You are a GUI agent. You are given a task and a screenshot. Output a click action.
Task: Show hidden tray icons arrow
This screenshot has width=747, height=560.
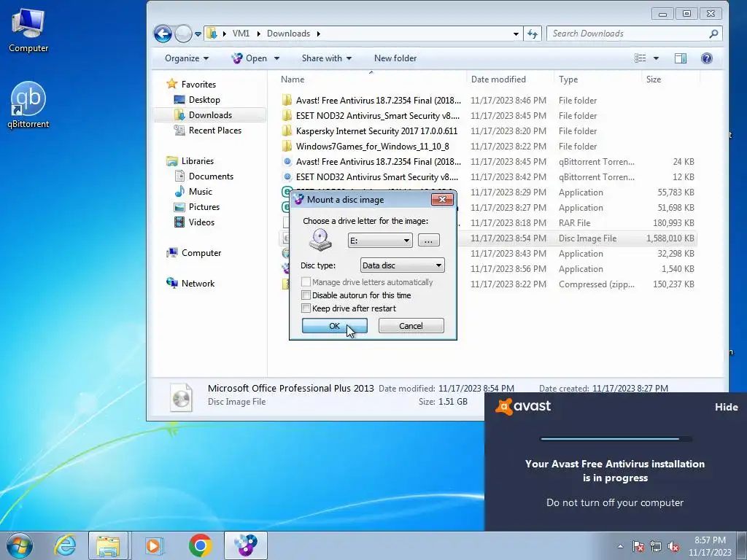point(620,547)
